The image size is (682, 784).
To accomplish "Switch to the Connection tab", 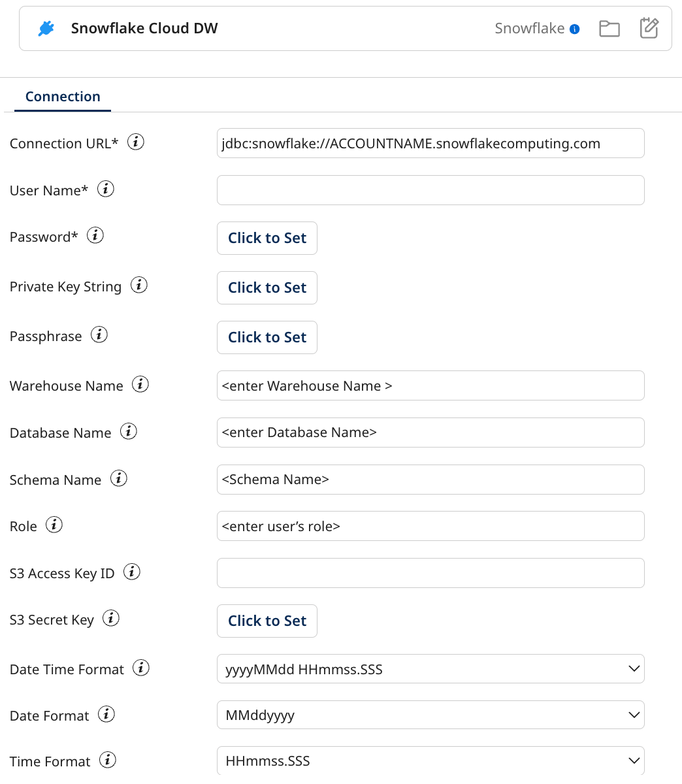I will coord(62,96).
